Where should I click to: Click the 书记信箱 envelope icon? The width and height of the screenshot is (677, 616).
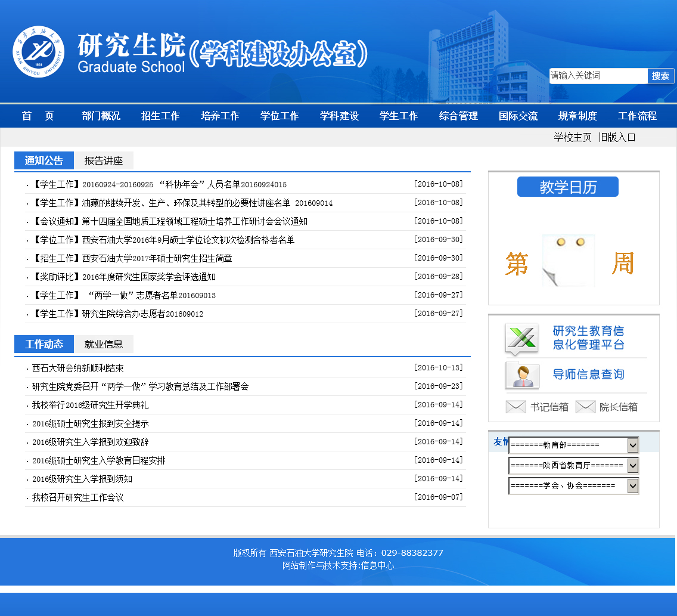[x=515, y=407]
